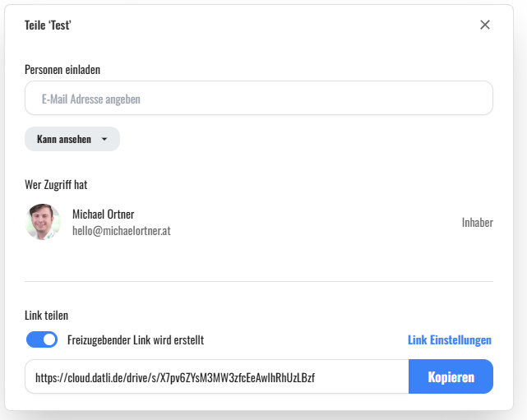This screenshot has height=420, width=527.
Task: Click the Link teilen heading
Action: click(x=47, y=315)
